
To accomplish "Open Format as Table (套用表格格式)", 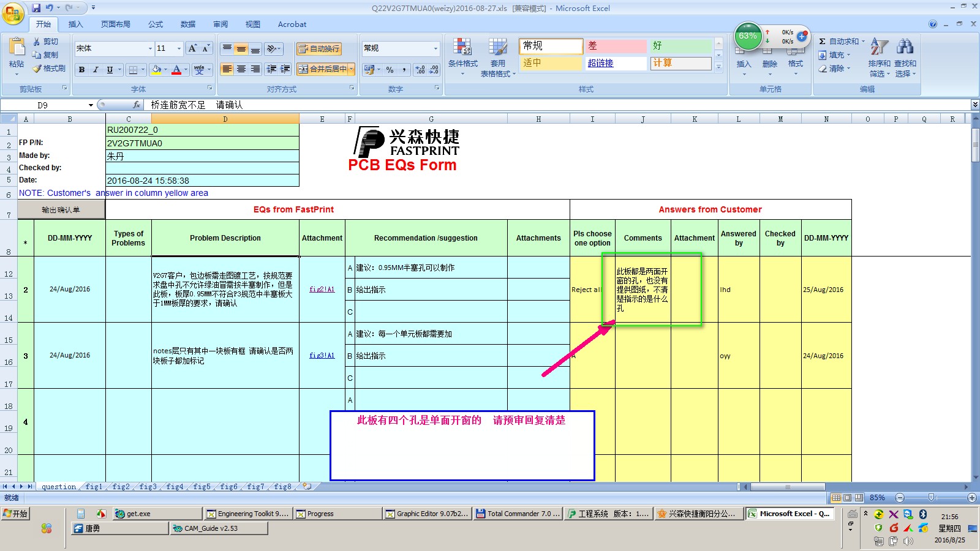I will point(497,57).
